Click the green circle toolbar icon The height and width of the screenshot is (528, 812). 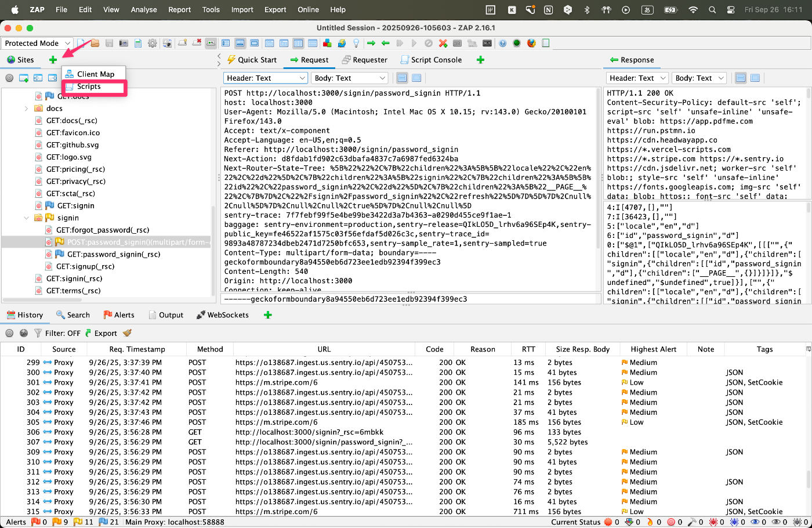[x=517, y=43]
